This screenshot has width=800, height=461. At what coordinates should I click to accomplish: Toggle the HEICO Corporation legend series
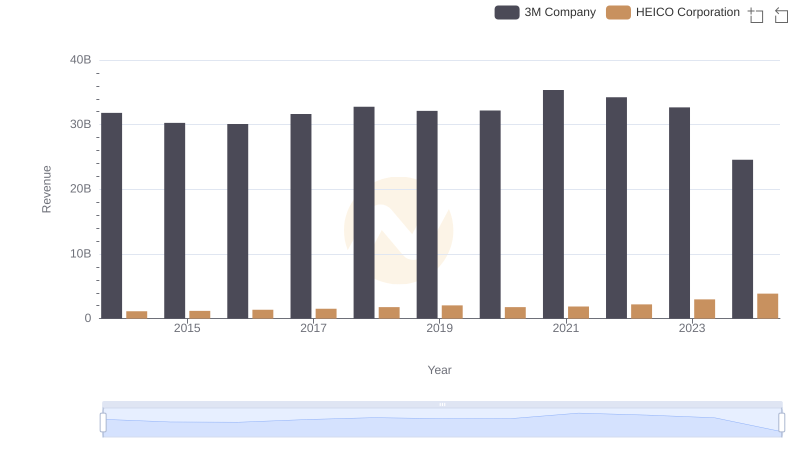(x=672, y=12)
